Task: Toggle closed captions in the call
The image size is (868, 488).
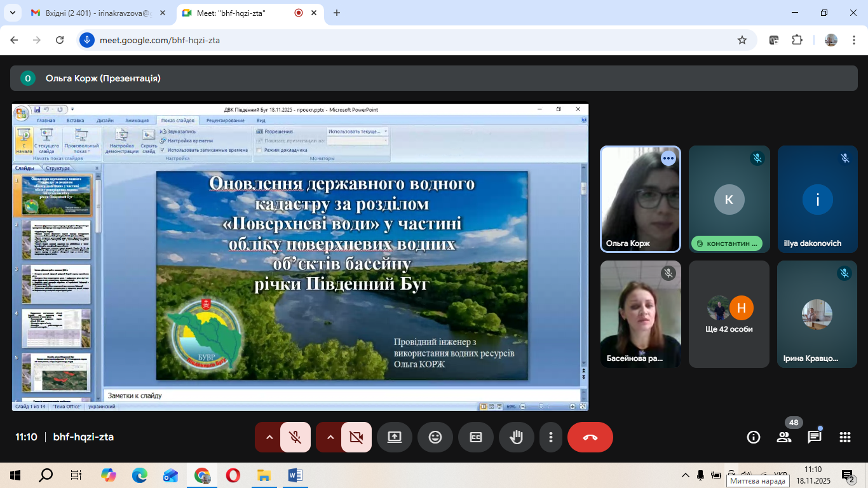Action: click(x=475, y=437)
